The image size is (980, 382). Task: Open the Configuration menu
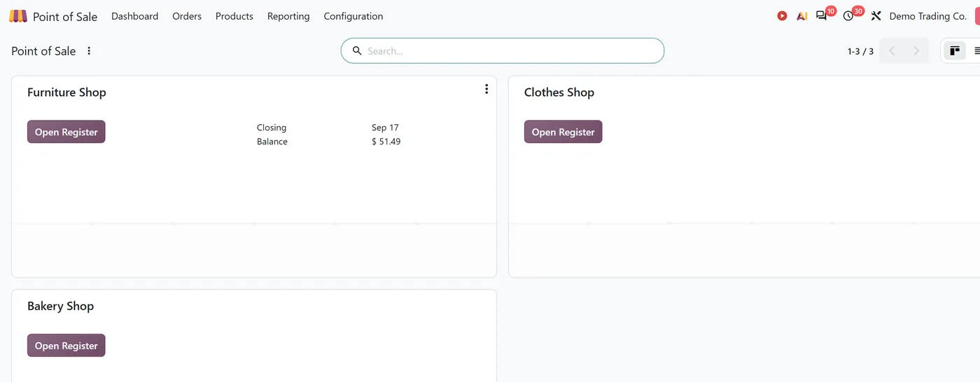pos(353,16)
